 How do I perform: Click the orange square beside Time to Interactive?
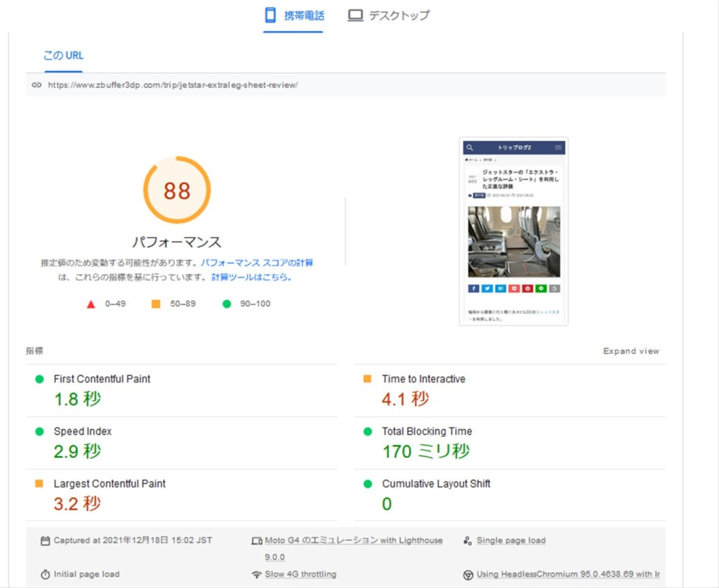pyautogui.click(x=367, y=379)
